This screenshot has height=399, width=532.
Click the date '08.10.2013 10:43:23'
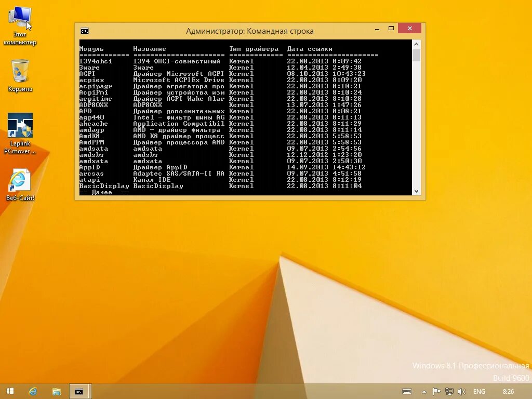(x=326, y=74)
